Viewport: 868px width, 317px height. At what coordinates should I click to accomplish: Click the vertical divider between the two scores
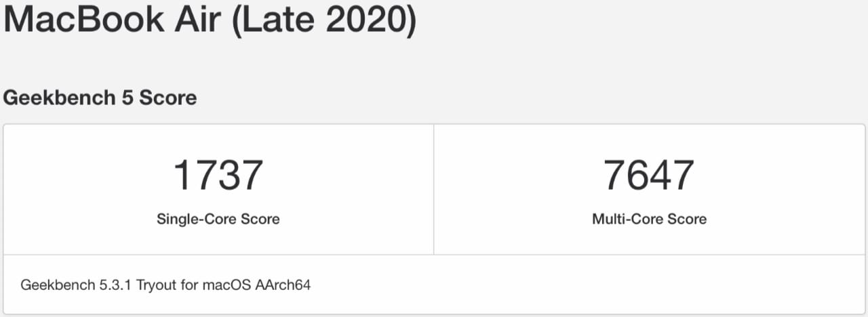point(433,189)
